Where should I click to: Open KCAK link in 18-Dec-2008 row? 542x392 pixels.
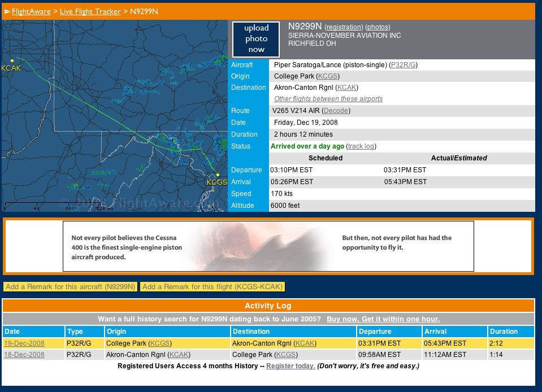179,355
